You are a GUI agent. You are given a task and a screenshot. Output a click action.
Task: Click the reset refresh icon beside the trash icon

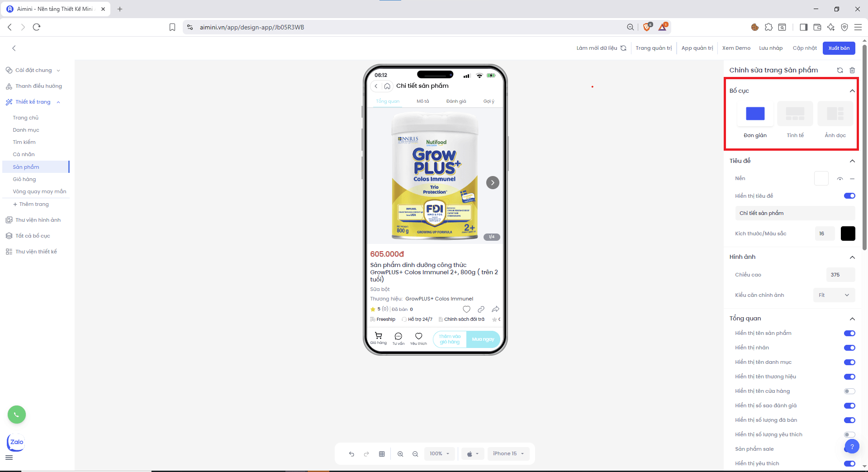click(x=840, y=70)
